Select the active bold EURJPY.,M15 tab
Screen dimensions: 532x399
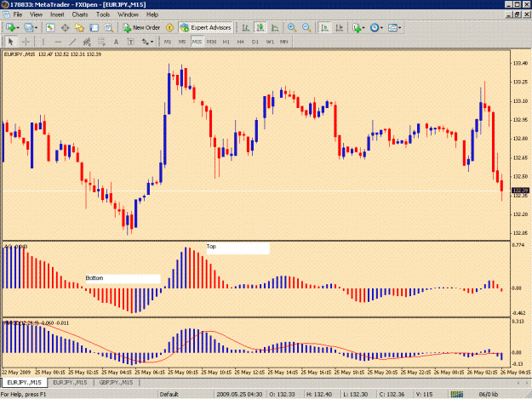tap(24, 382)
